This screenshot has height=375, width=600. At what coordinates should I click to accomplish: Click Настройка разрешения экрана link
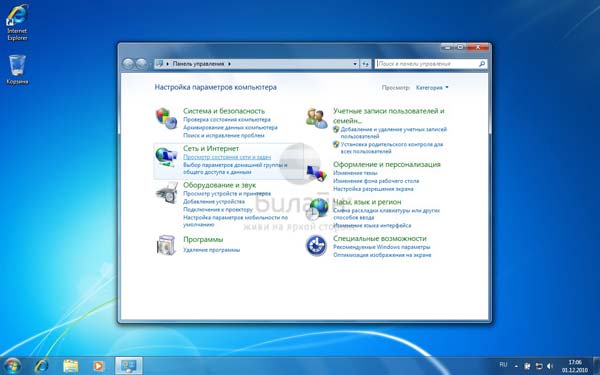pos(373,189)
